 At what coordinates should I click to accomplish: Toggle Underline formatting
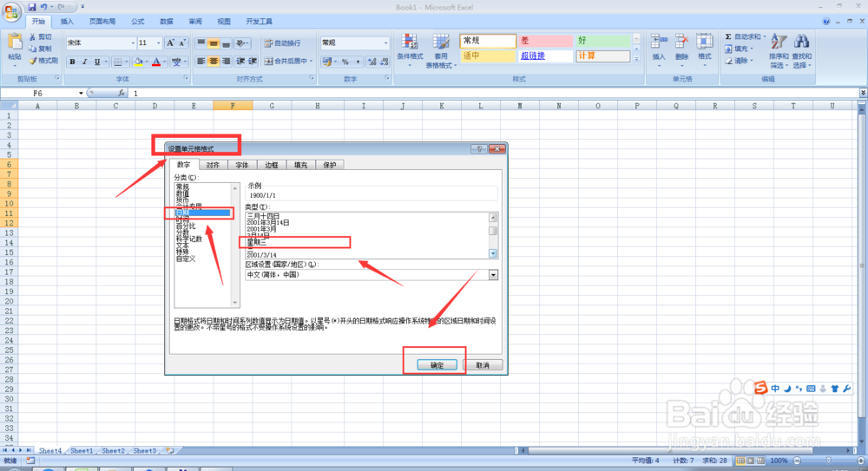(x=97, y=62)
